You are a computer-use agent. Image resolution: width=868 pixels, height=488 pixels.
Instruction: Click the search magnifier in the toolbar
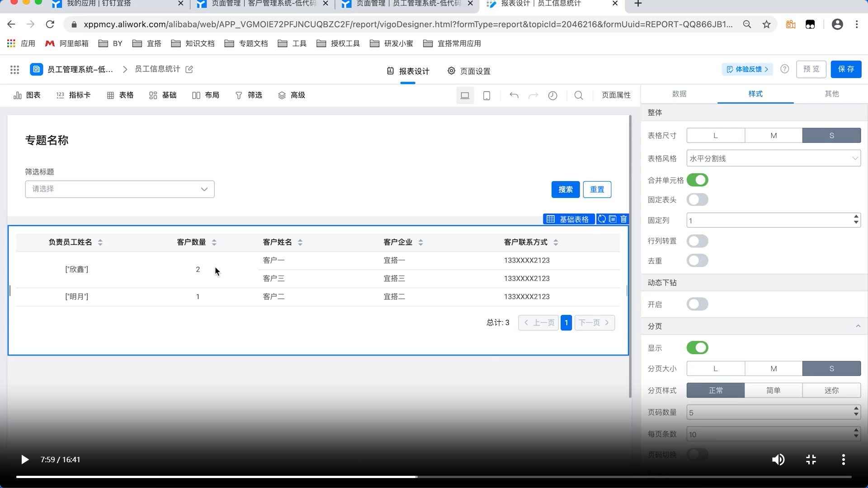(578, 95)
